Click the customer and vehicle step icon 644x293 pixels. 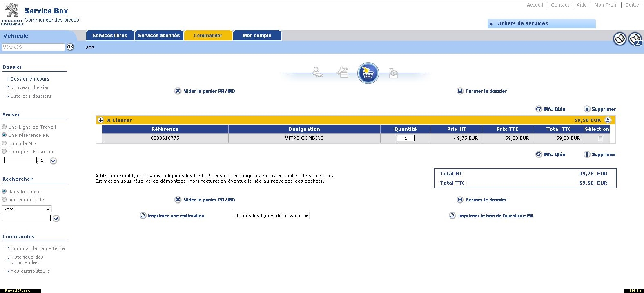317,72
